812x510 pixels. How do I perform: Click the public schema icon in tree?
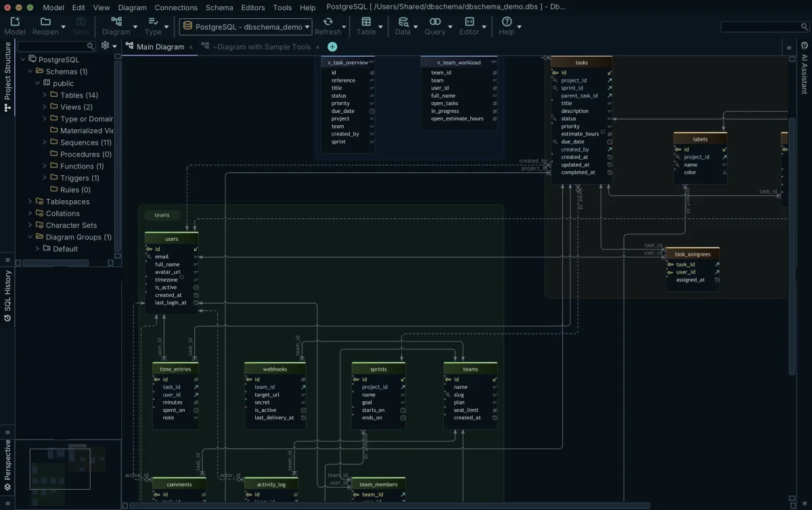click(x=47, y=83)
